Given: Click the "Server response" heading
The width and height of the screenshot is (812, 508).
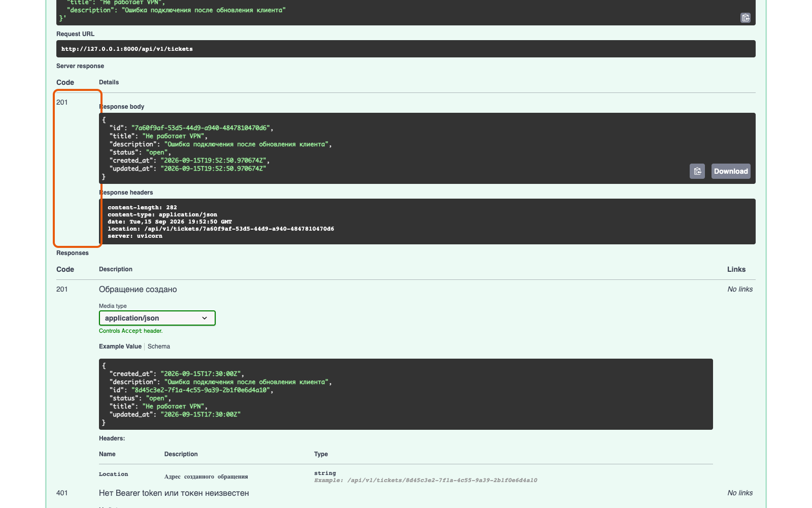Looking at the screenshot, I should (x=80, y=66).
